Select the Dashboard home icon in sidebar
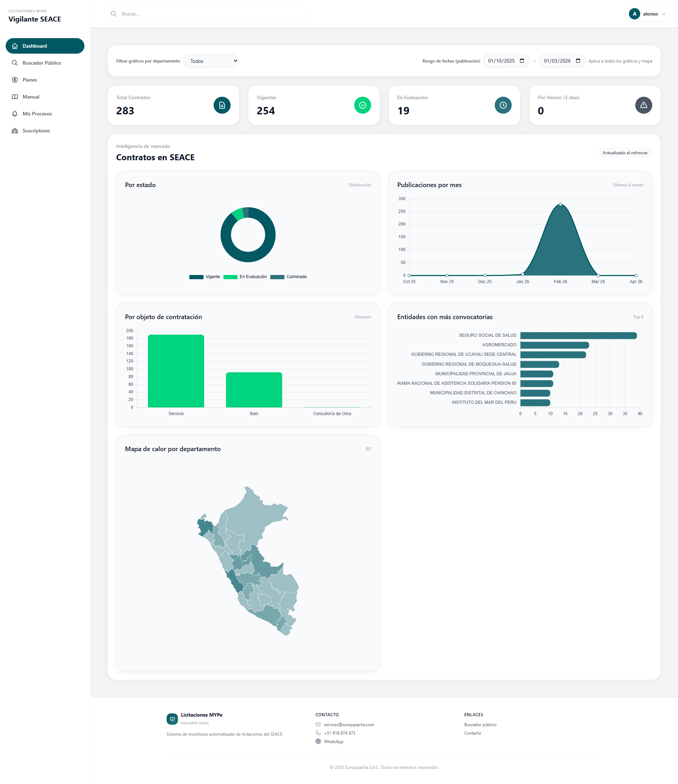 tap(14, 46)
